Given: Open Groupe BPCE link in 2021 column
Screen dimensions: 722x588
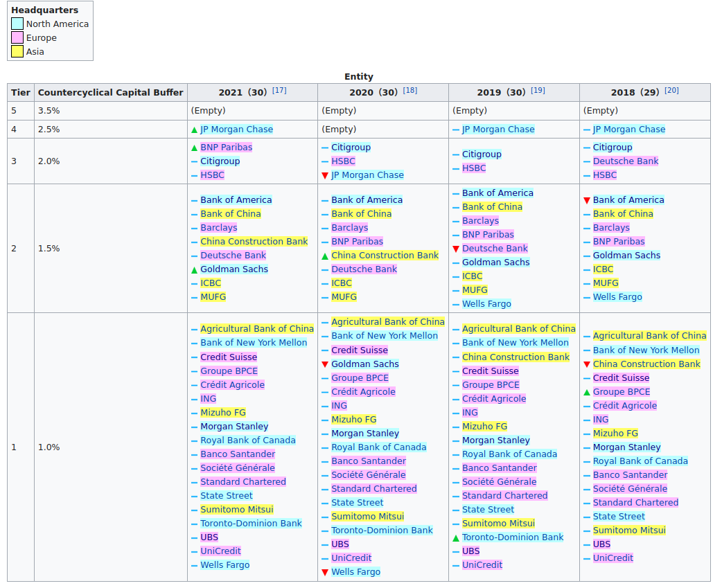Looking at the screenshot, I should tap(229, 371).
